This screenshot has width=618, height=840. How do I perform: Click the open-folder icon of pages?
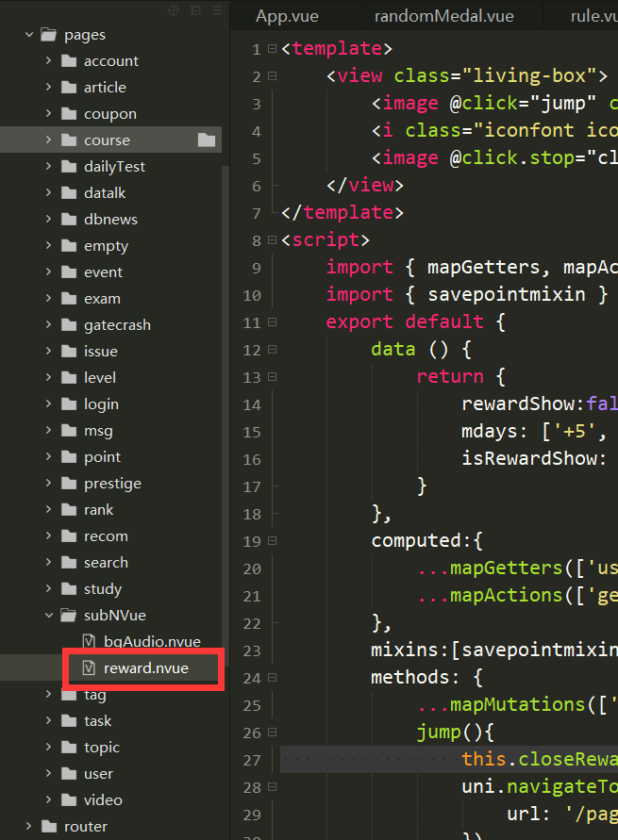pyautogui.click(x=49, y=35)
